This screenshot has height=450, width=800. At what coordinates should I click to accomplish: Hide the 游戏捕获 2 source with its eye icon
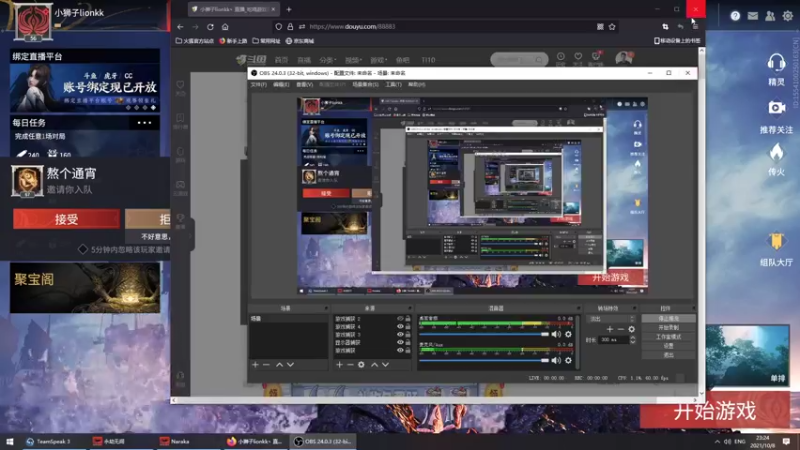pyautogui.click(x=400, y=319)
